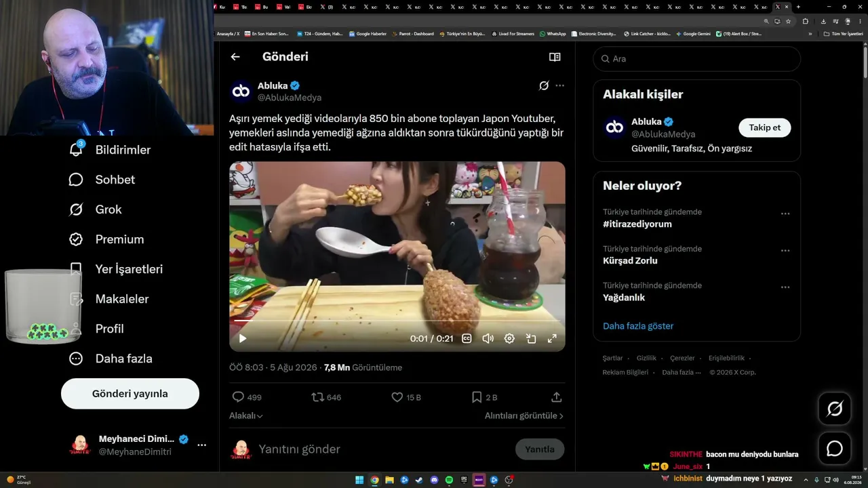This screenshot has height=488, width=868.
Task: Open the WhatsApp bookmark
Action: pyautogui.click(x=553, y=34)
